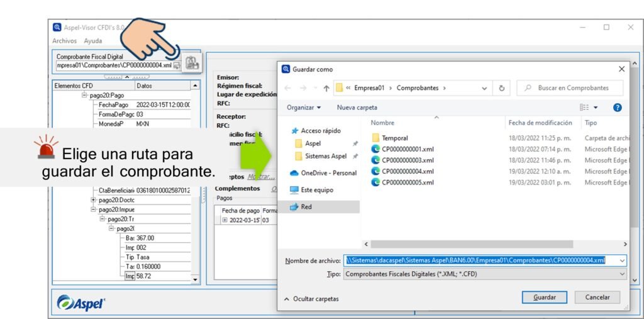Click the save comprobante toolbar icon
Image resolution: width=644 pixels, height=319 pixels.
click(191, 62)
